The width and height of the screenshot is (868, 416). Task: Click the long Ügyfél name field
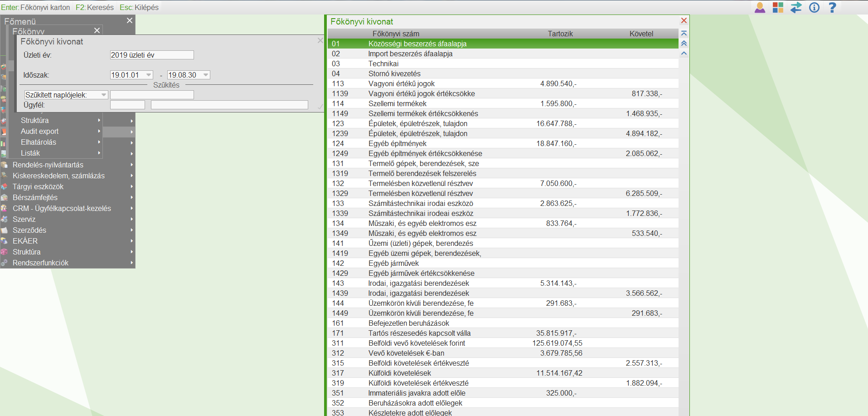pyautogui.click(x=229, y=105)
